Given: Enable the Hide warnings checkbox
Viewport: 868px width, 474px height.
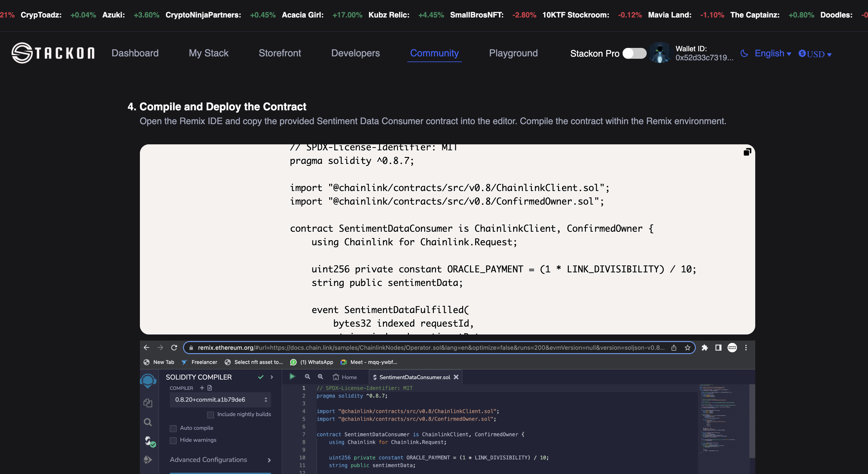Looking at the screenshot, I should pyautogui.click(x=173, y=440).
